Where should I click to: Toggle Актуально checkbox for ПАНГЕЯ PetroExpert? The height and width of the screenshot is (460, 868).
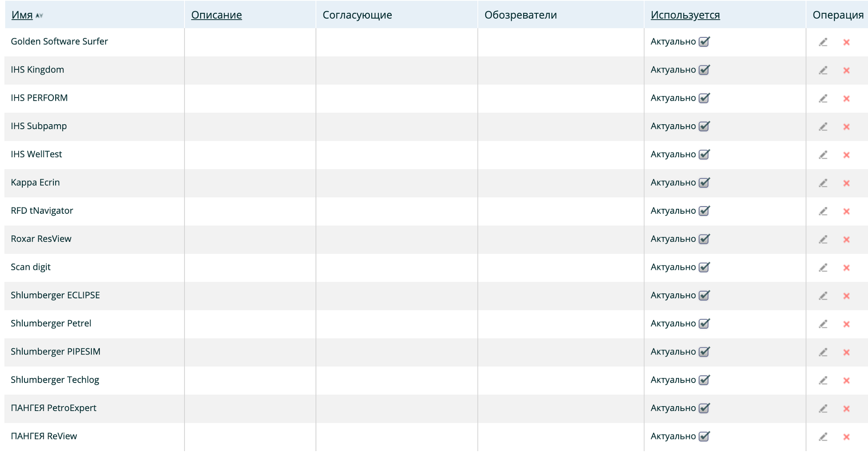tap(704, 408)
